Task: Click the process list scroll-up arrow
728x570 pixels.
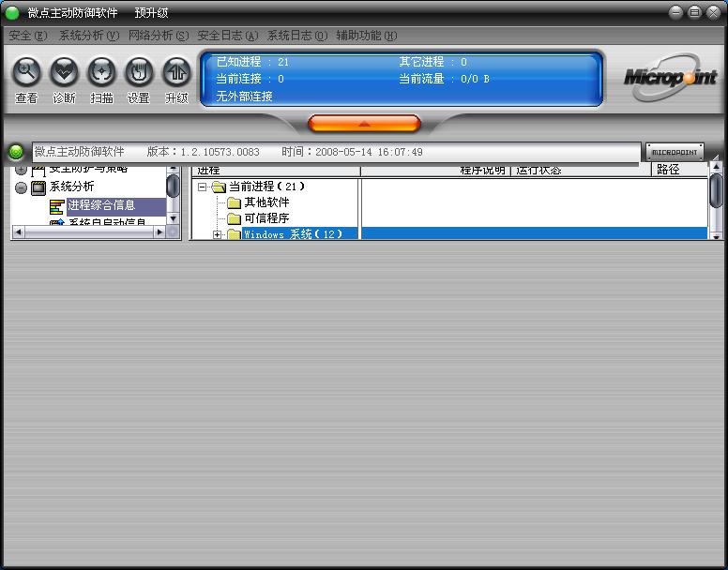Action: coord(716,167)
